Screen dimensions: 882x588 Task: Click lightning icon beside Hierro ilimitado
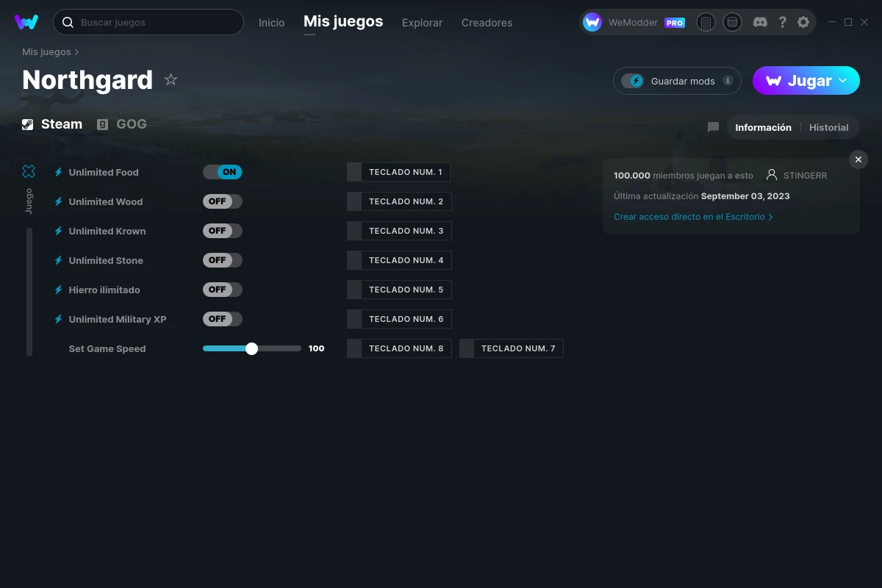point(59,290)
